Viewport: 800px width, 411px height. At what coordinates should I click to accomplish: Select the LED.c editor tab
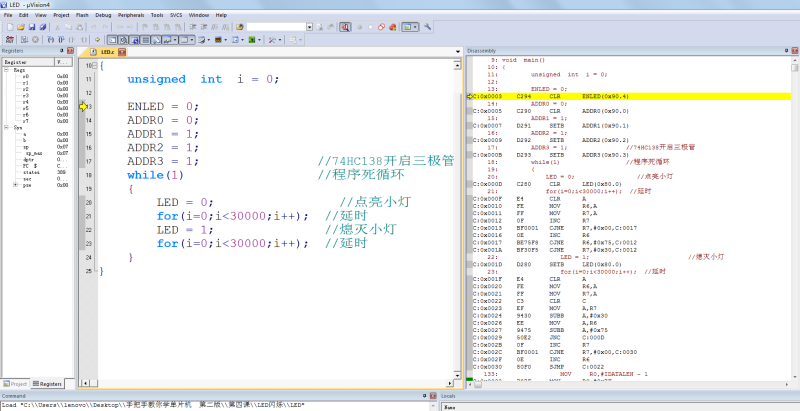coord(106,50)
